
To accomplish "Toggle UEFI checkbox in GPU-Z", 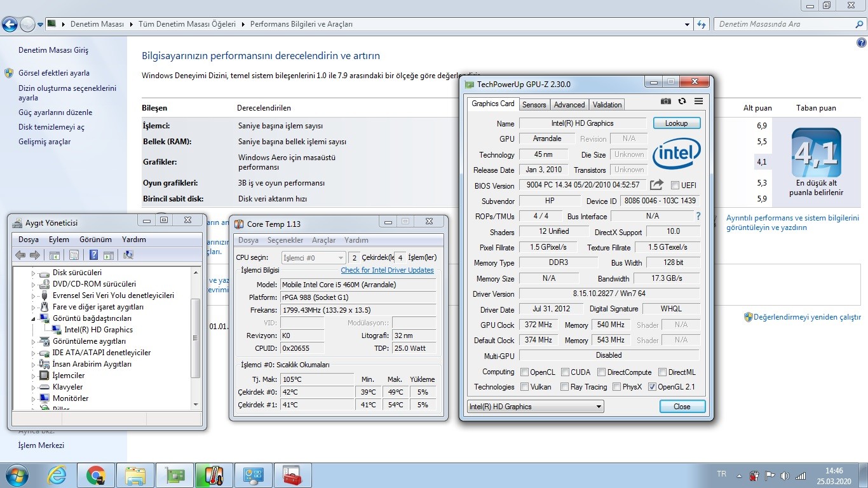I will tap(675, 186).
